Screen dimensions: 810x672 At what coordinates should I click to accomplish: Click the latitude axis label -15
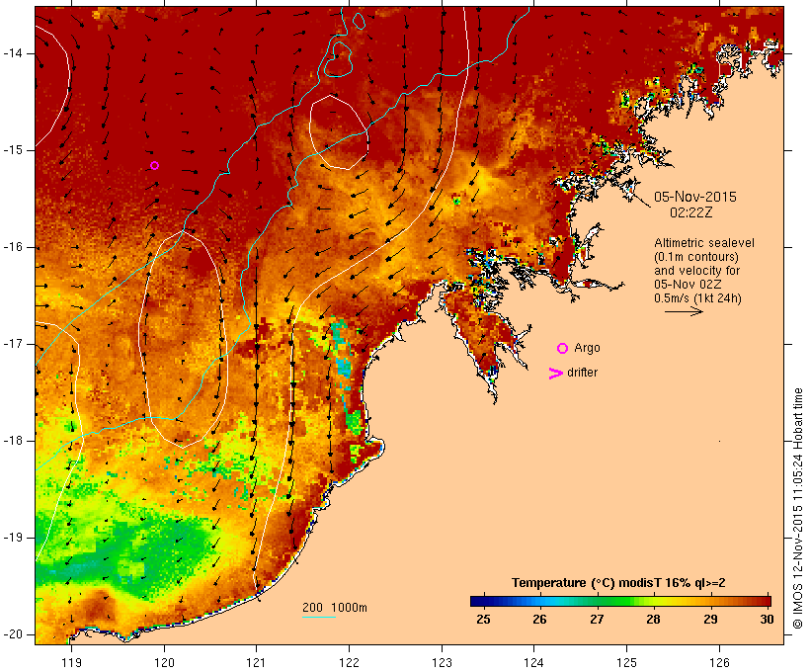coord(12,150)
